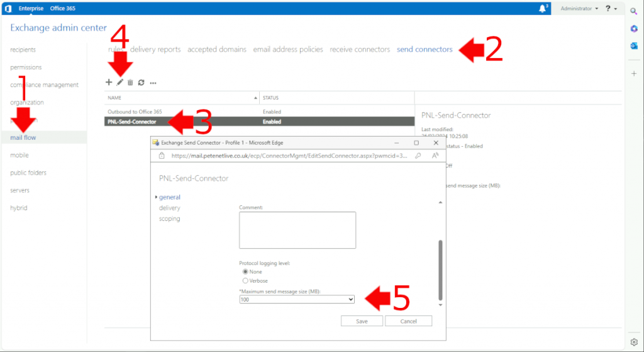Select the None protocol logging option
This screenshot has width=644, height=352.
tap(245, 271)
